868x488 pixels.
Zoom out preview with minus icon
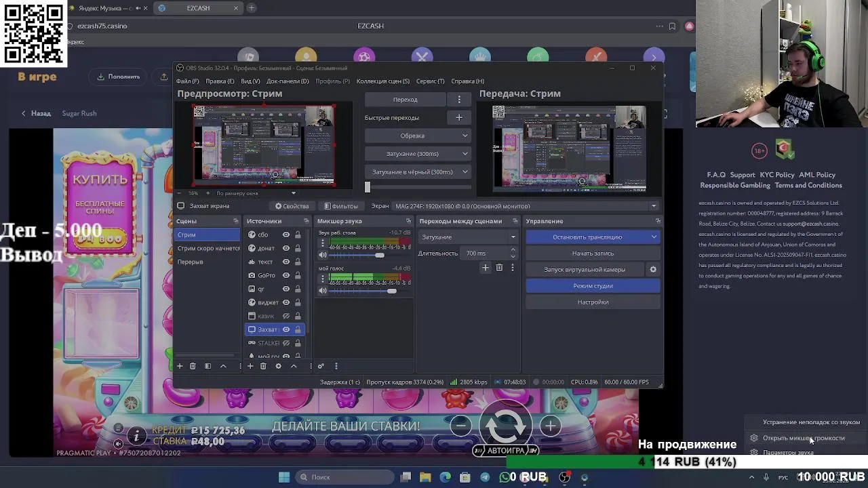tap(180, 193)
